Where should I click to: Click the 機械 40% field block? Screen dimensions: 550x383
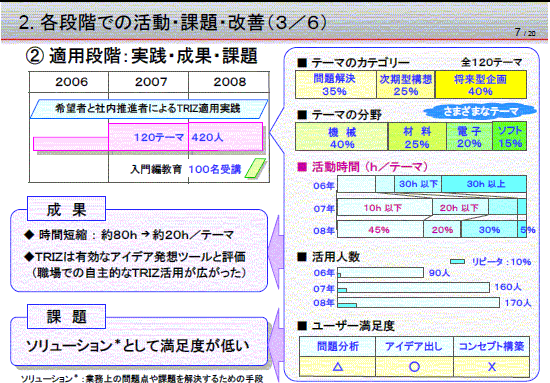[x=342, y=136]
